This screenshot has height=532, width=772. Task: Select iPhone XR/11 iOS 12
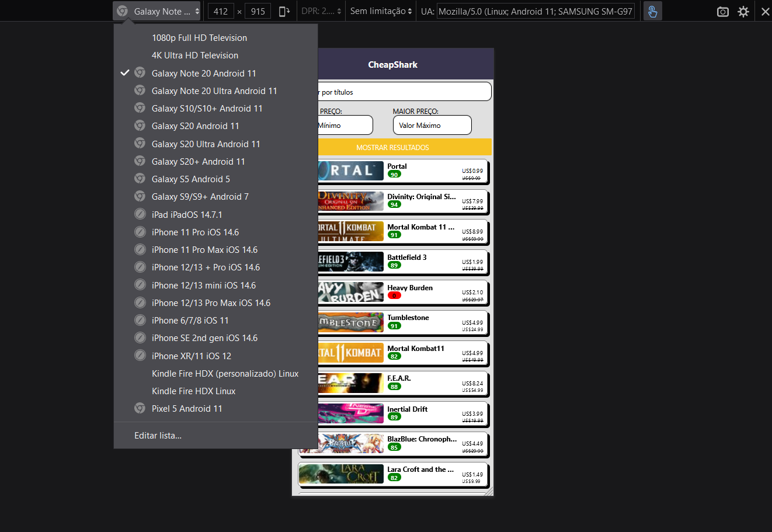[215, 356]
